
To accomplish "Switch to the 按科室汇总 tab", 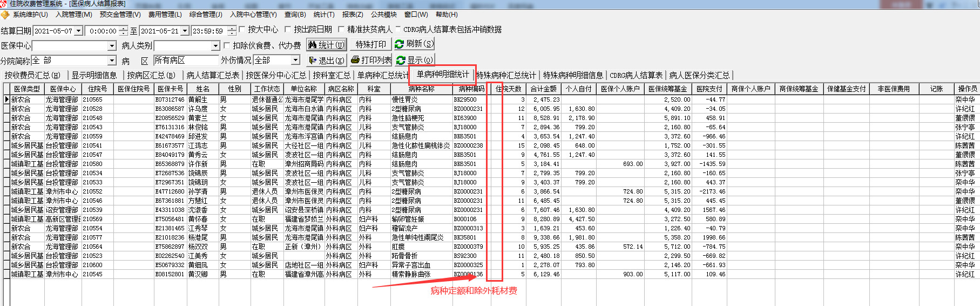I will [x=332, y=75].
